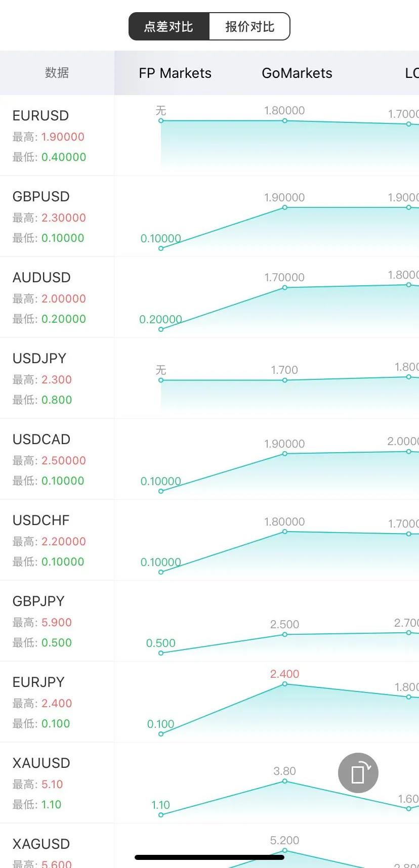Click the USDCAD 1.90000 GoMarkets data point
This screenshot has width=419, height=868.
pos(285,454)
